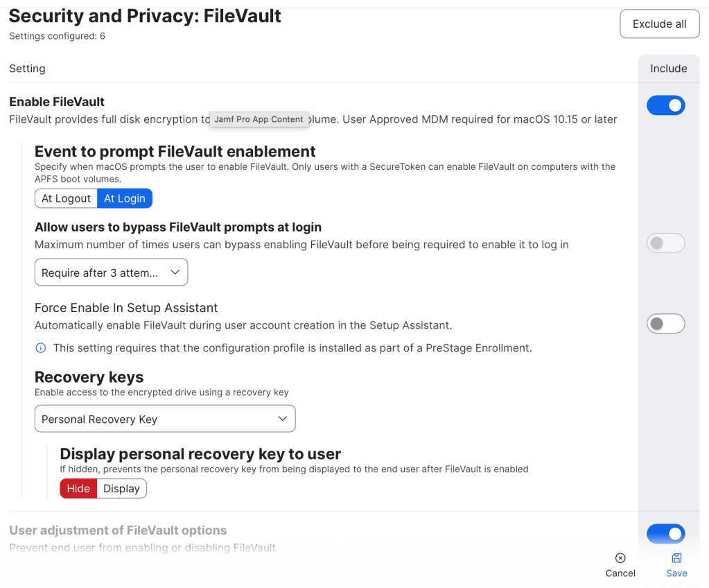Click the Recovery keys section heading
This screenshot has height=588, width=709.
coord(89,377)
